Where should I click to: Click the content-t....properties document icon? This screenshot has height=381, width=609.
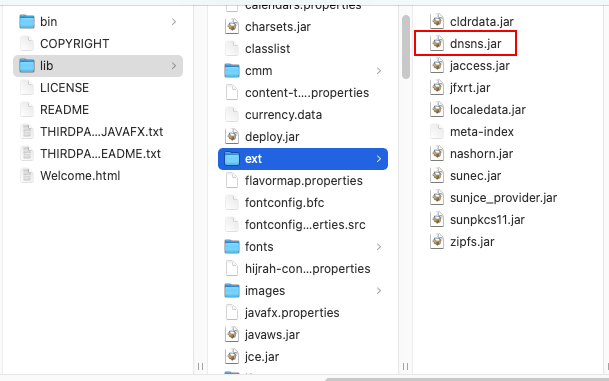[232, 93]
